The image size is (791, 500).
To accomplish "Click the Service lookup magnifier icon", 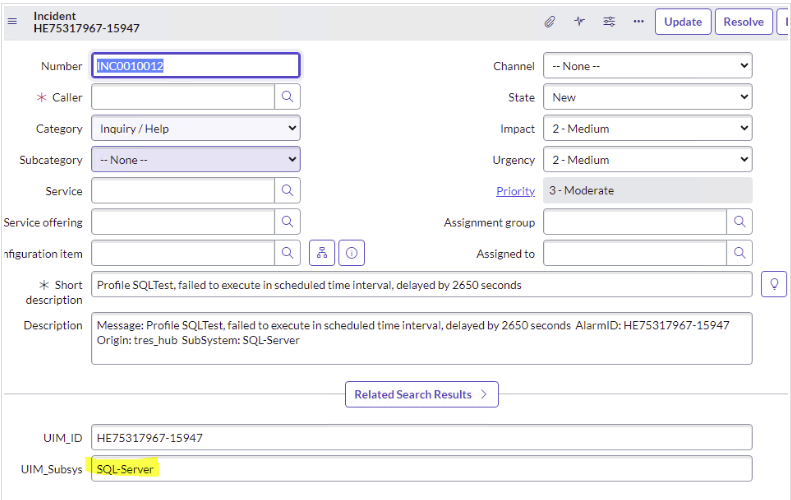I will [287, 190].
